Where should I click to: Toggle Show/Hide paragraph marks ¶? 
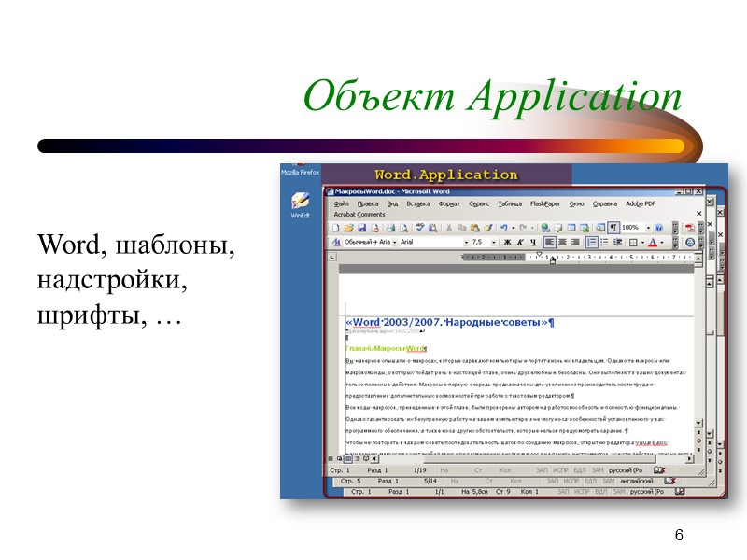(613, 228)
